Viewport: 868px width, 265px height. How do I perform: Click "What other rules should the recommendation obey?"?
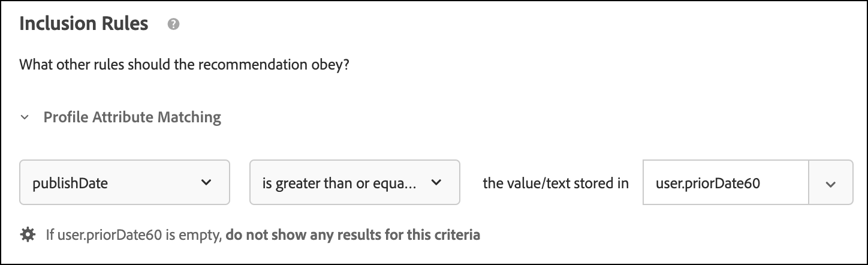coord(185,64)
